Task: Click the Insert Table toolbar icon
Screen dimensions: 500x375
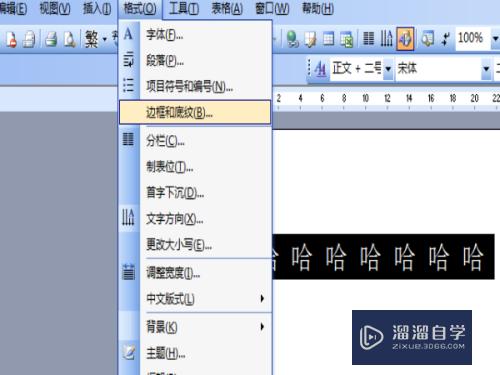Action: (328, 39)
